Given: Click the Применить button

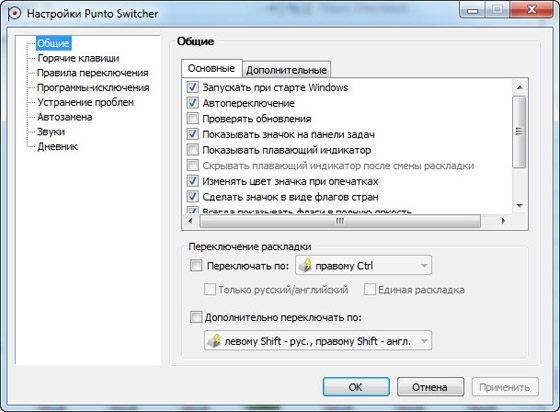Looking at the screenshot, I should click(x=505, y=387).
